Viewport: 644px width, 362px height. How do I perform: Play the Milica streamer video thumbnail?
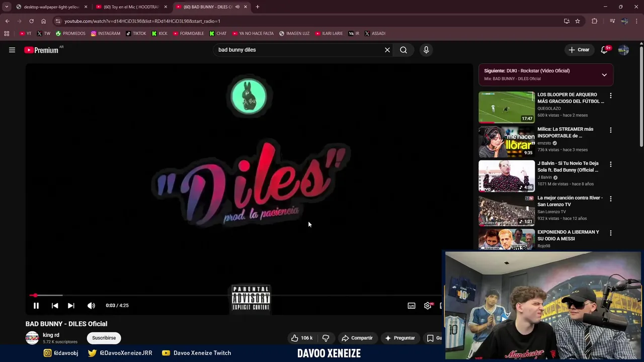point(507,141)
